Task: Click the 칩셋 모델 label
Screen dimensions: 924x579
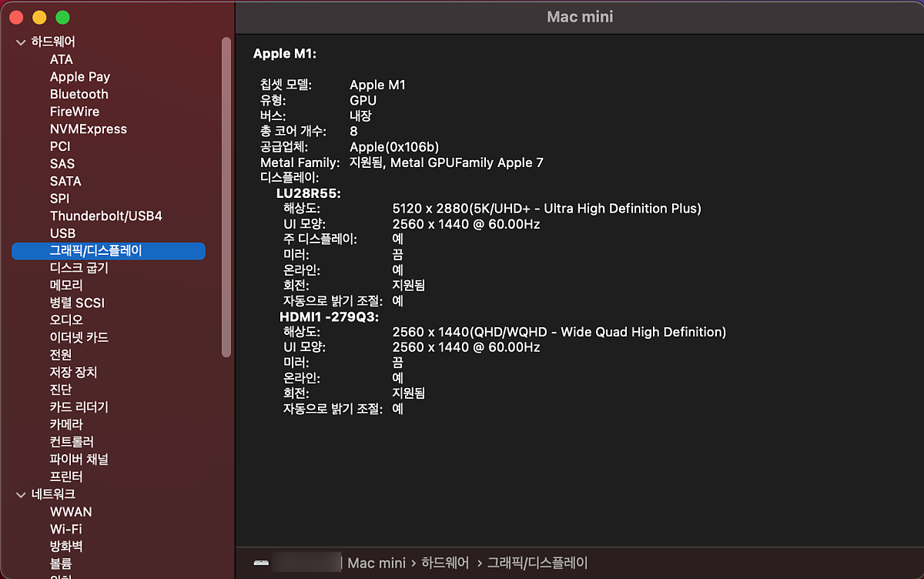Action: click(x=286, y=85)
